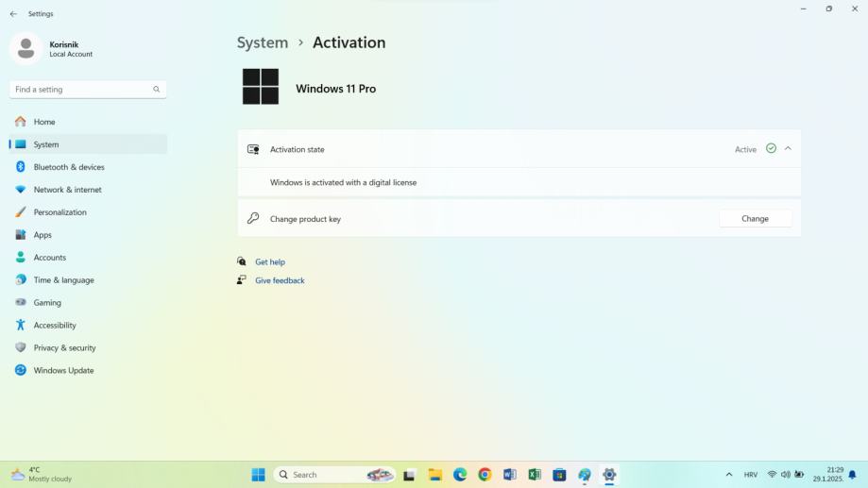868x488 pixels.
Task: Open Gaming settings
Action: 88,303
